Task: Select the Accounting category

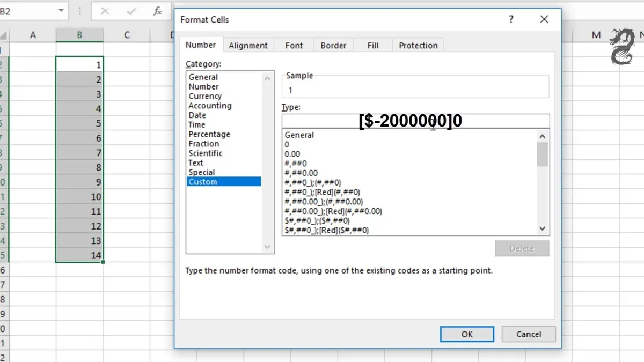Action: (210, 106)
